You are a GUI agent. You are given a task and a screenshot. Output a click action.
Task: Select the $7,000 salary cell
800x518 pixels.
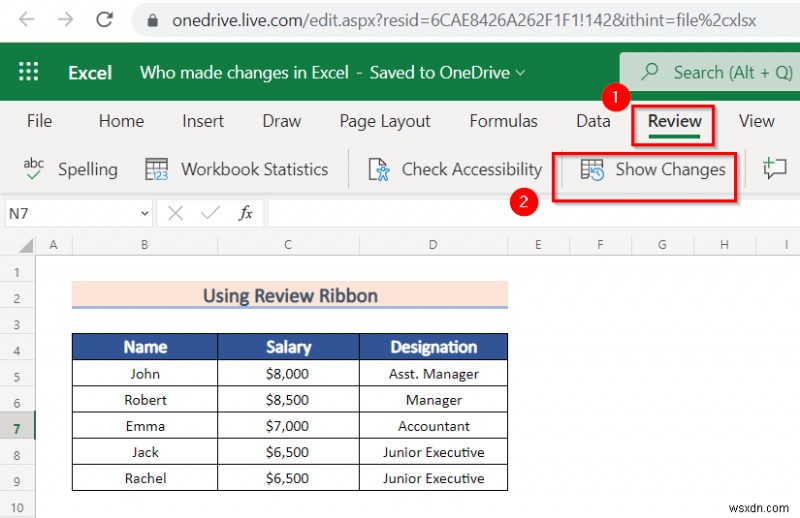tap(288, 426)
